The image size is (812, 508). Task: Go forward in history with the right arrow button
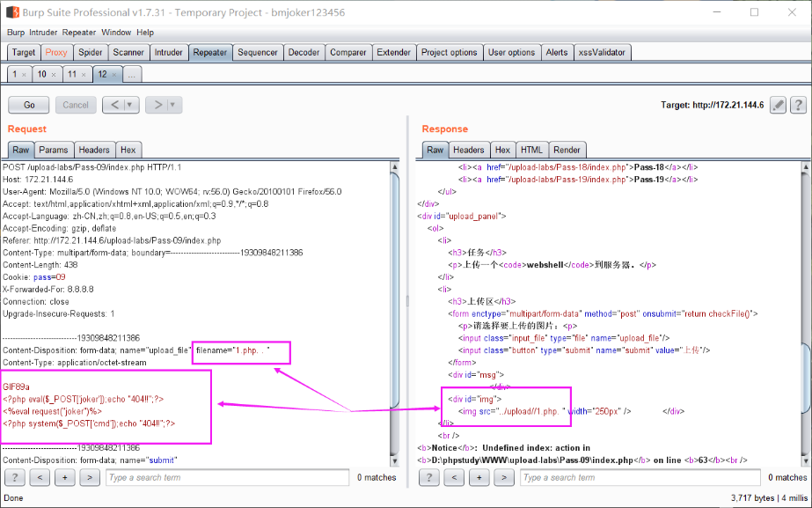[157, 105]
